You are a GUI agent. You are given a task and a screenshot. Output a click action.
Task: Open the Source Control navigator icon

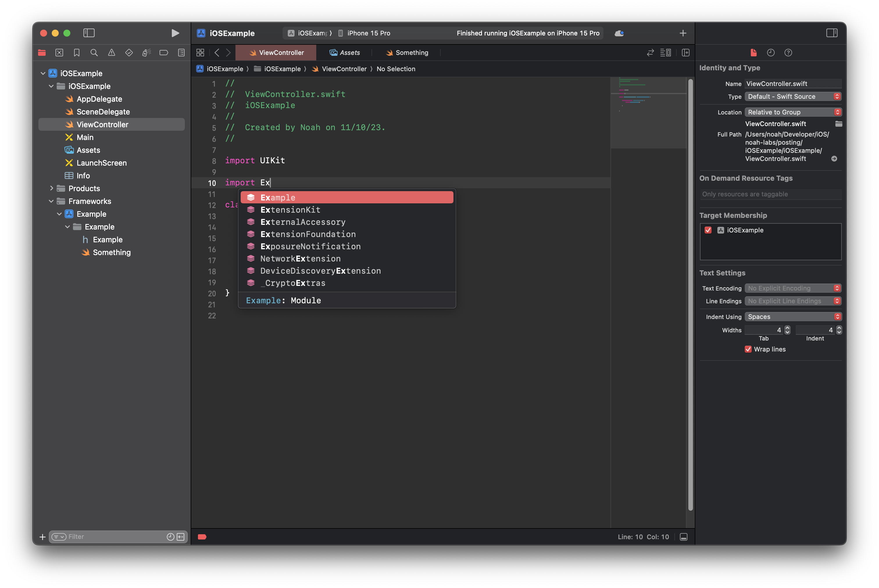pyautogui.click(x=59, y=53)
